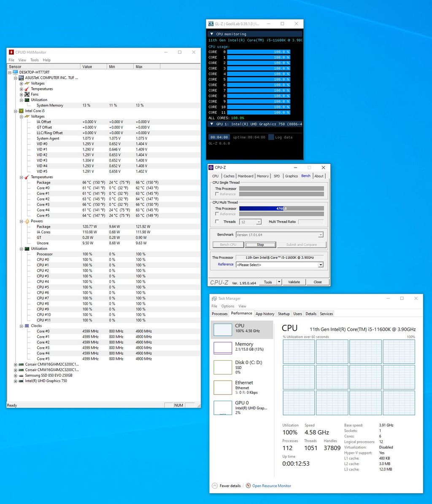
Task: Select the CPU graph thumbnail in Task Manager
Action: click(223, 330)
